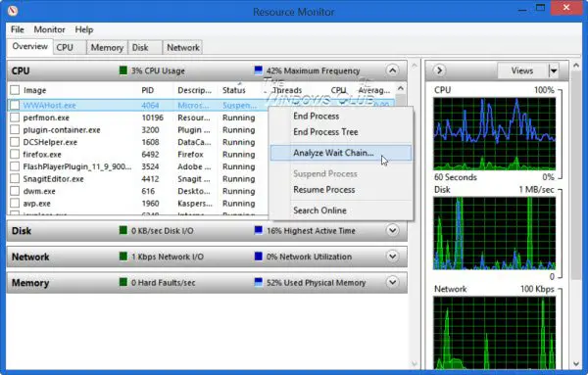The width and height of the screenshot is (588, 375).
Task: Check the SnagitEditor.exe checkbox
Action: click(15, 179)
